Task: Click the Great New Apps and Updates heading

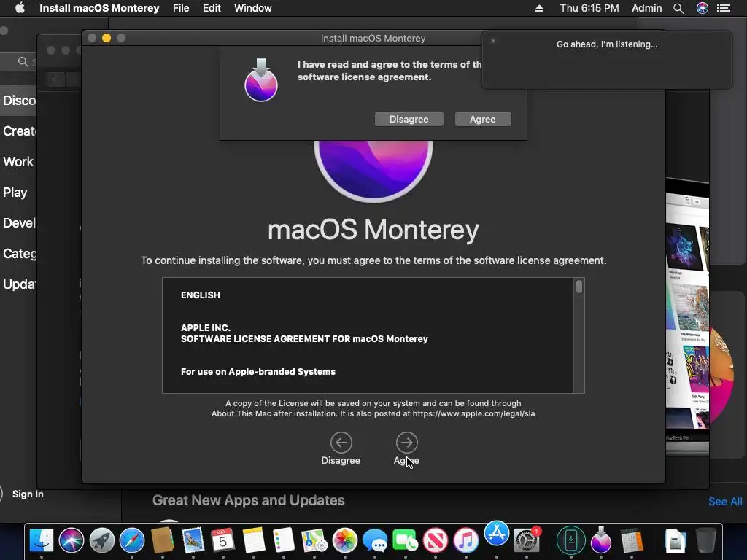Action: coord(248,500)
